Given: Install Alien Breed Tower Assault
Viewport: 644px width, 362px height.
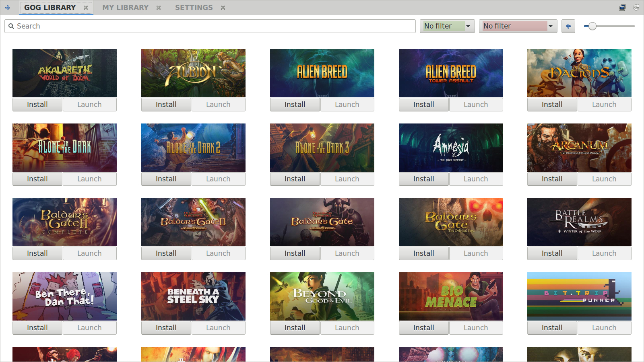Looking at the screenshot, I should [424, 105].
